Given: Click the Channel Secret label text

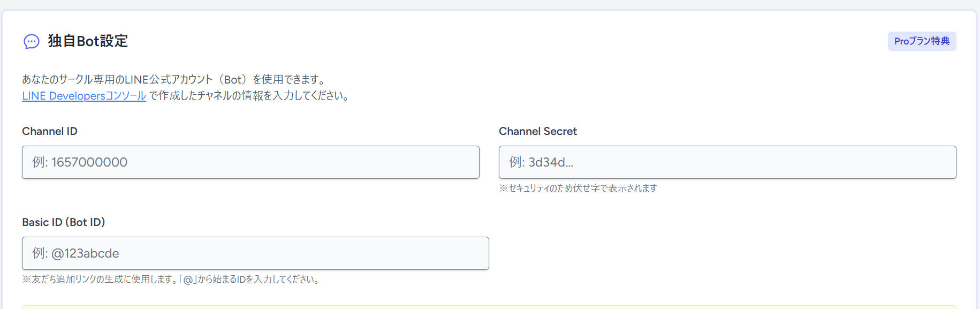Looking at the screenshot, I should pos(537,131).
